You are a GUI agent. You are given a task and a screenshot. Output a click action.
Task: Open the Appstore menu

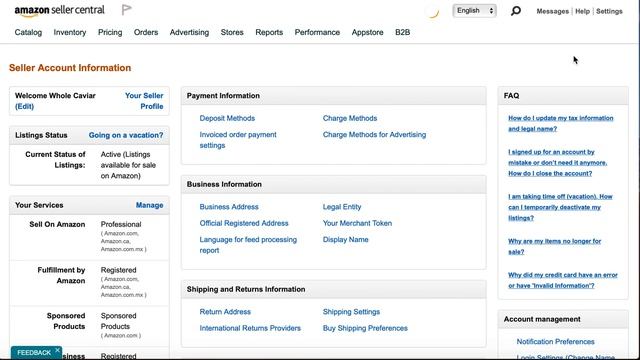pos(367,32)
